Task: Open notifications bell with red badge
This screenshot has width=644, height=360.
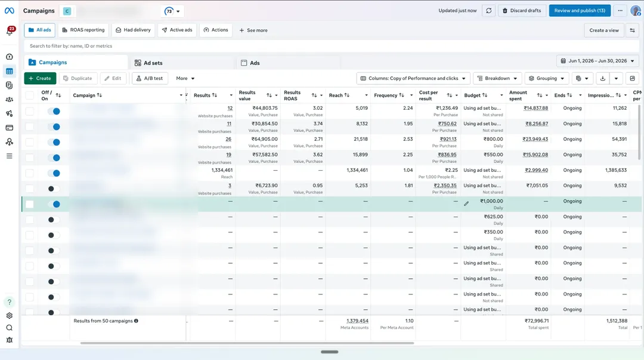Action: point(10,31)
